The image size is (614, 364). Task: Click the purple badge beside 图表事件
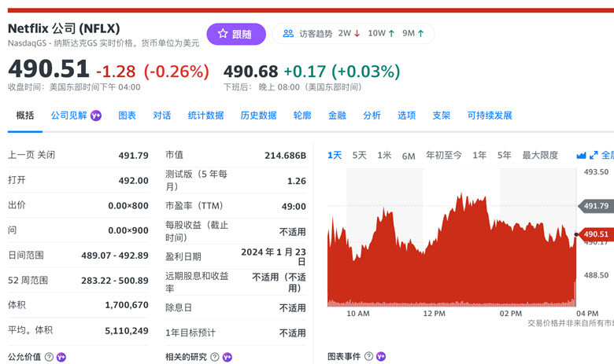click(381, 357)
